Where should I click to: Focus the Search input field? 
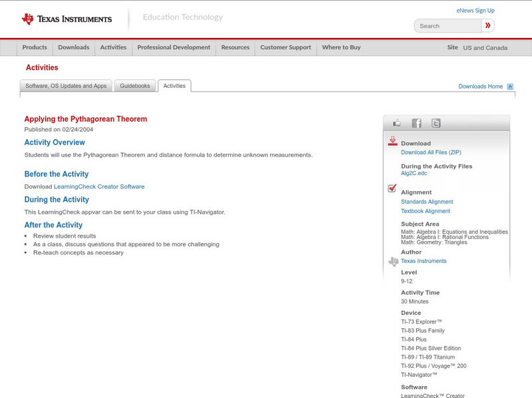pos(448,26)
